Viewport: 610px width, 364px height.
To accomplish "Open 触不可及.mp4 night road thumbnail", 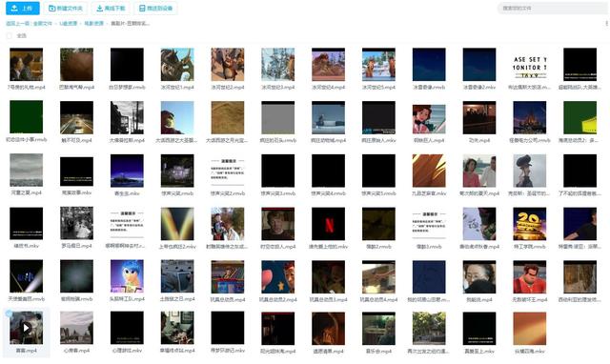I will click(x=76, y=117).
